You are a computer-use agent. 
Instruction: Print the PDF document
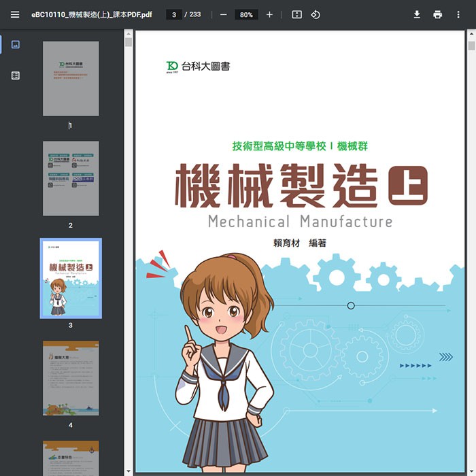(437, 14)
